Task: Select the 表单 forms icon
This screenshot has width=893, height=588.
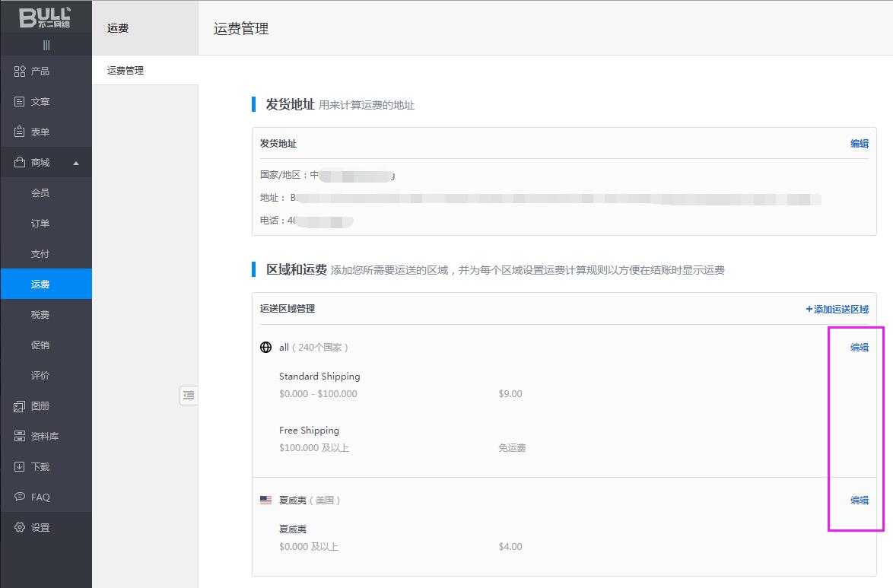Action: tap(20, 132)
